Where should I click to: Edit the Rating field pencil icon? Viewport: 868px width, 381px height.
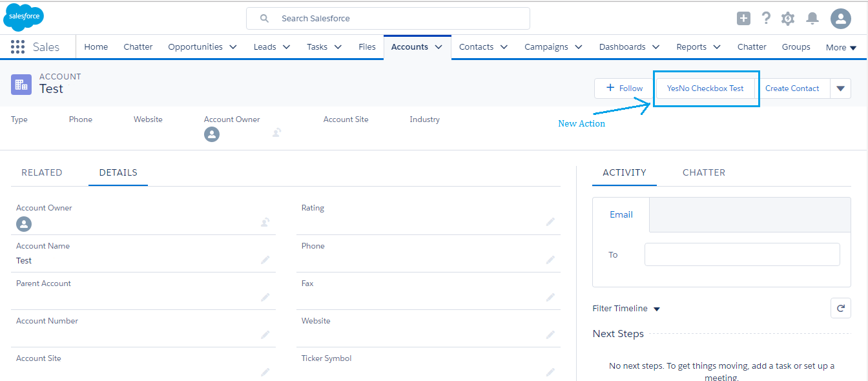[x=550, y=221]
